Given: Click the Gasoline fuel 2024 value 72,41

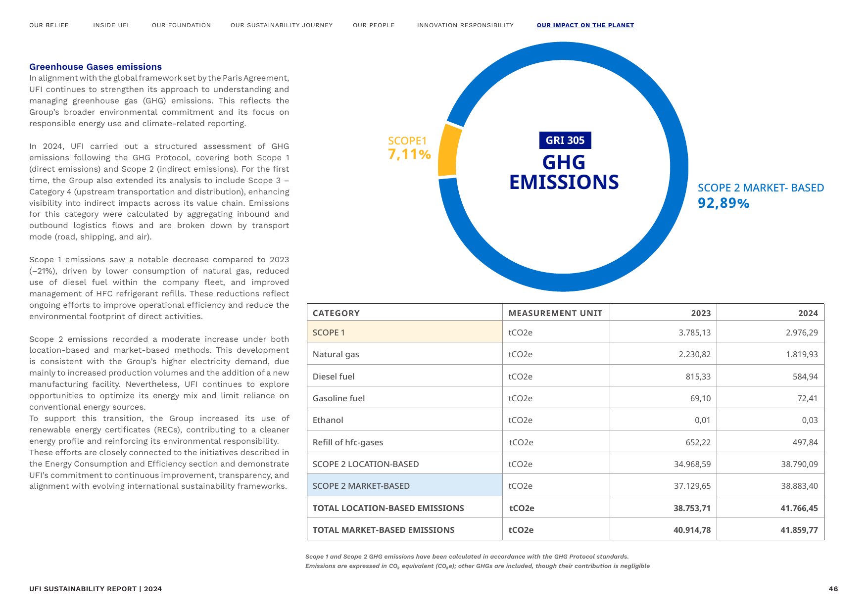Looking at the screenshot, I should tap(808, 398).
